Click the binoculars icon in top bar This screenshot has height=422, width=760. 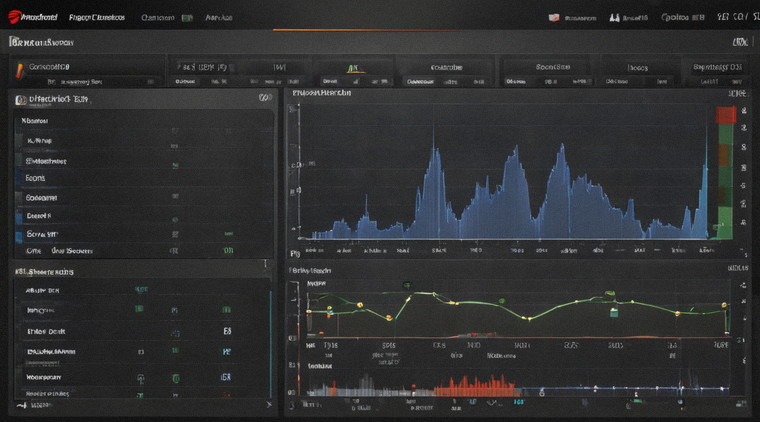[615, 18]
